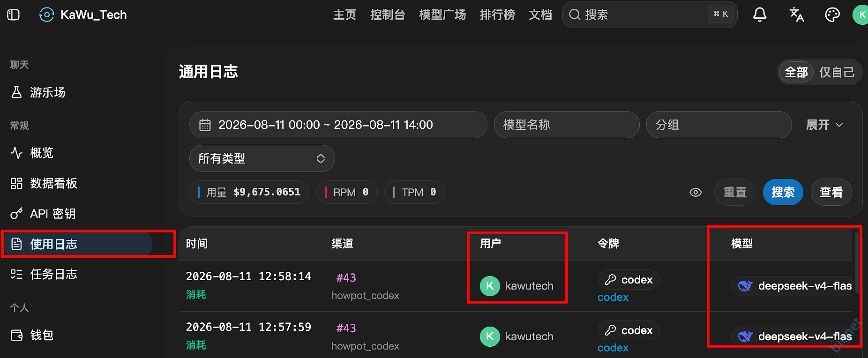The image size is (868, 358).
Task: Open 模型广场 in top navigation
Action: (442, 15)
